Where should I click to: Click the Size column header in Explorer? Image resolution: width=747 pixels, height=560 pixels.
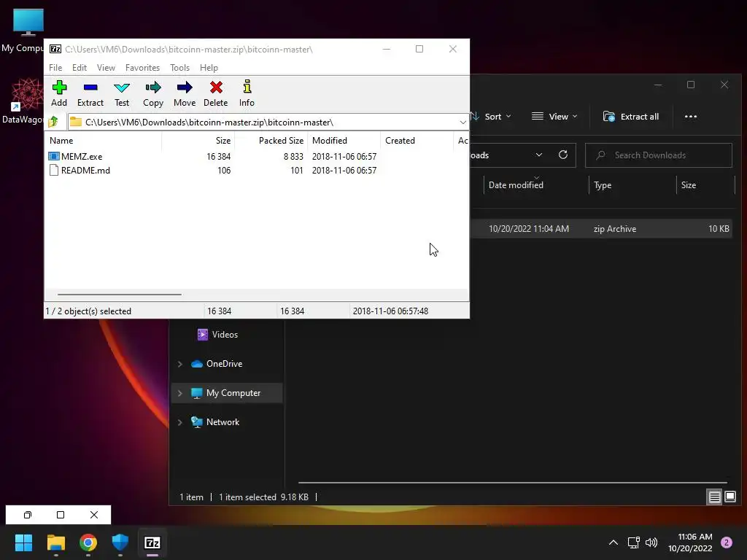click(705, 184)
